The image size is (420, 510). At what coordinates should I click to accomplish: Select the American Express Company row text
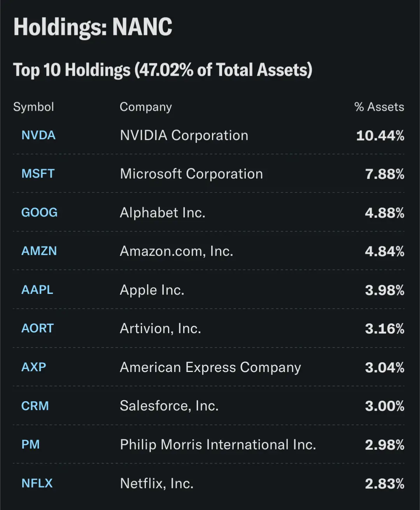pyautogui.click(x=210, y=367)
